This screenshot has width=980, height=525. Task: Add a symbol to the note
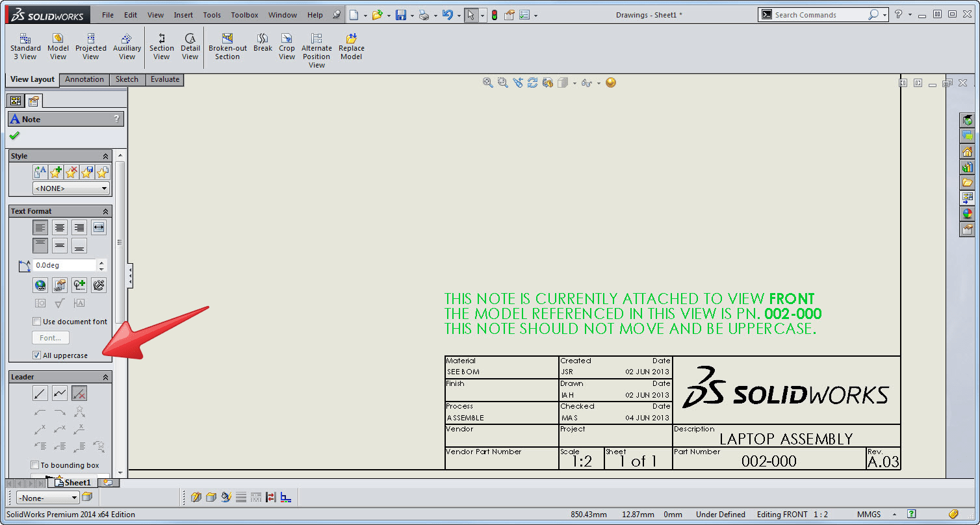tap(79, 285)
